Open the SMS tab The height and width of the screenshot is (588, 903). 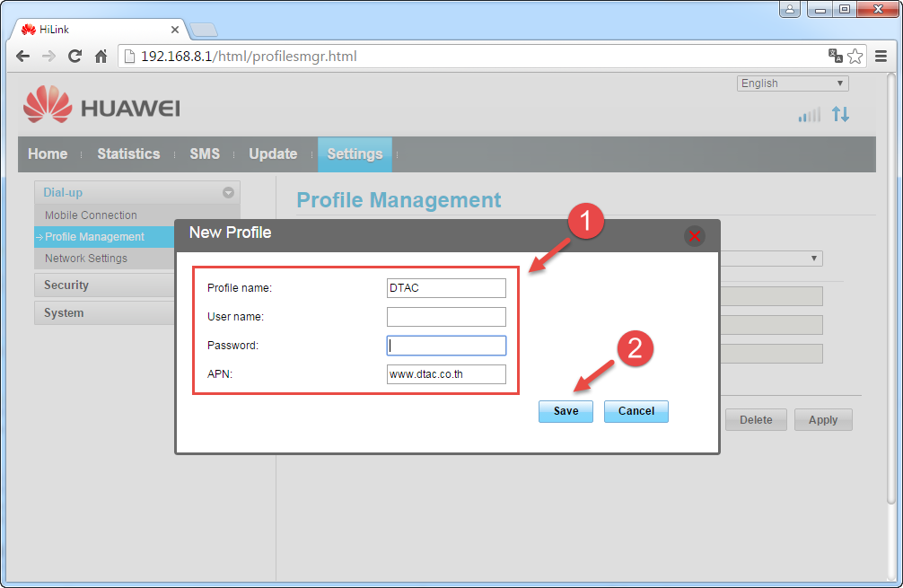tap(205, 154)
